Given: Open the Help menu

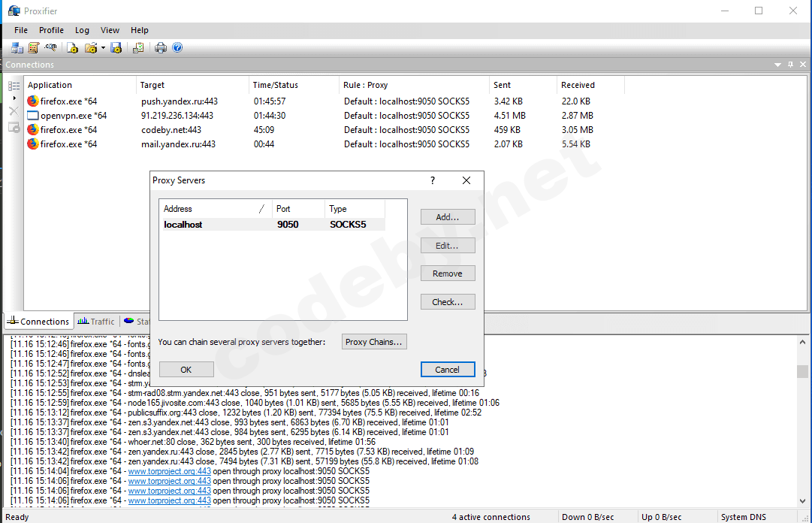Looking at the screenshot, I should (139, 30).
